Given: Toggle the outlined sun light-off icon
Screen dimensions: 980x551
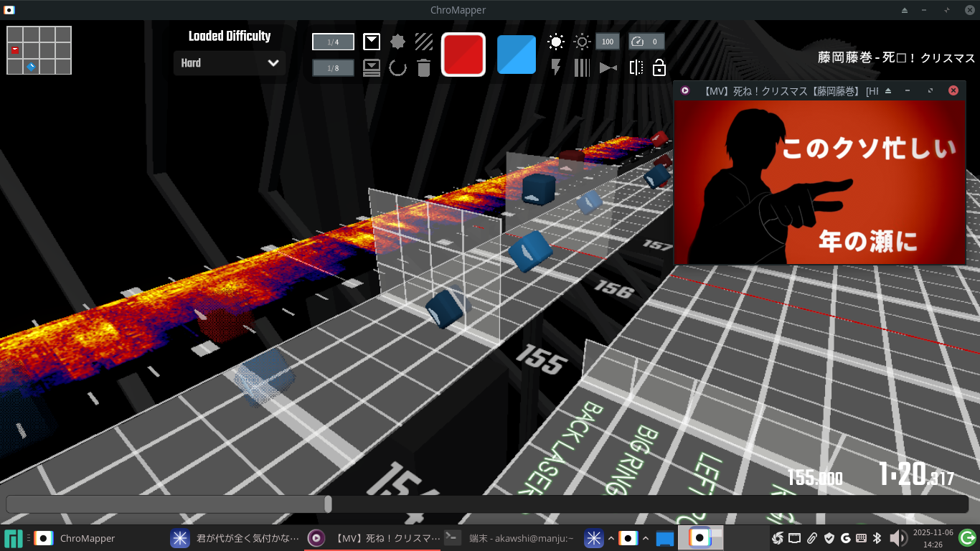Looking at the screenshot, I should (582, 42).
